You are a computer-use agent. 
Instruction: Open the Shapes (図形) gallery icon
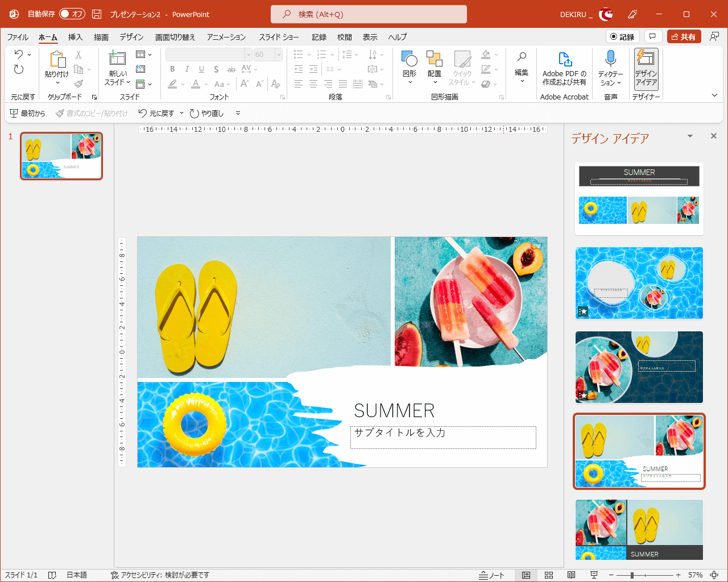(409, 59)
